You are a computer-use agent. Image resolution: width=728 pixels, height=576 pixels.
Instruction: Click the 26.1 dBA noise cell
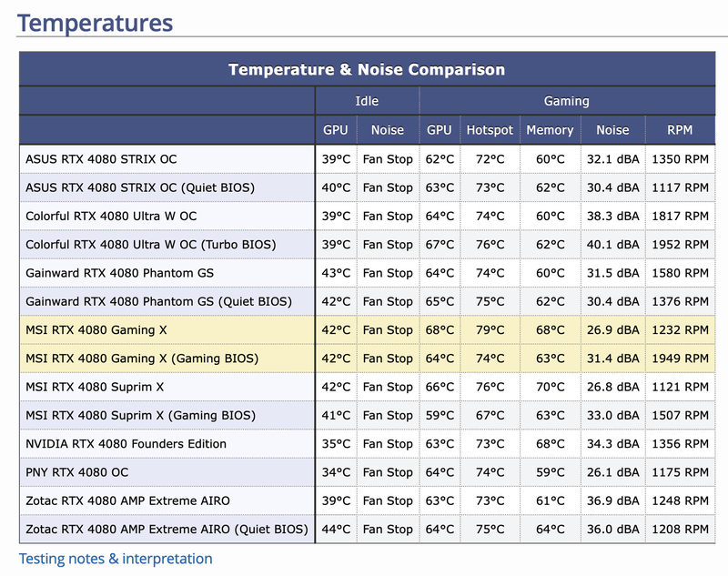pyautogui.click(x=612, y=472)
